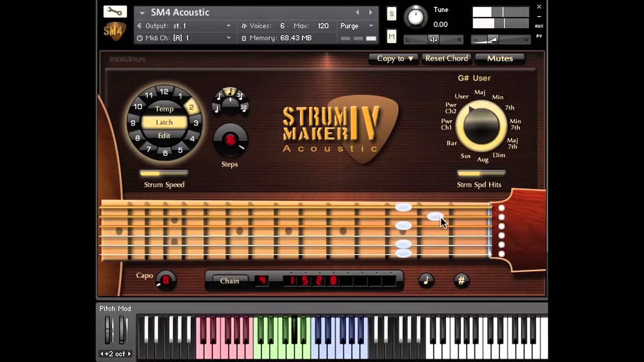Click the # sharp symbol button
This screenshot has width=644, height=362.
click(461, 281)
